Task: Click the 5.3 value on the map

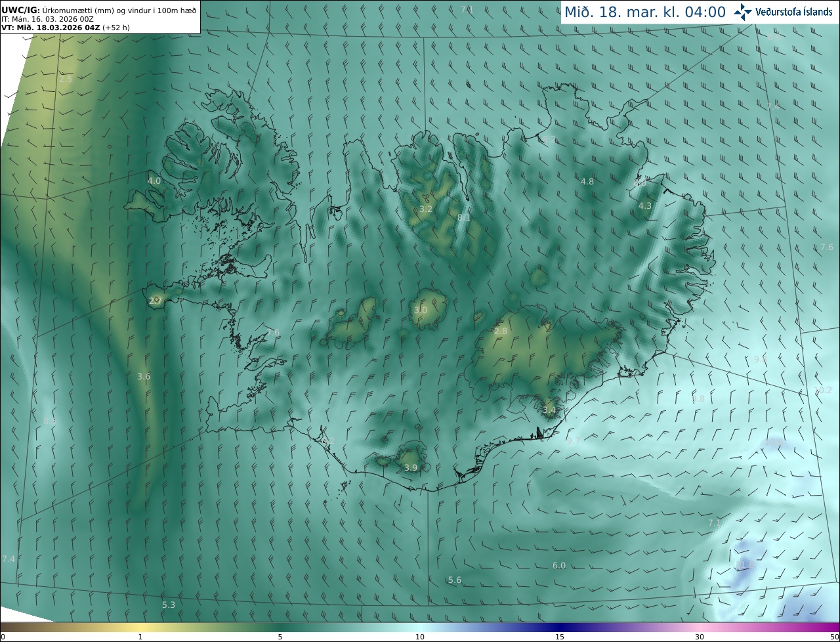Action: [x=169, y=605]
